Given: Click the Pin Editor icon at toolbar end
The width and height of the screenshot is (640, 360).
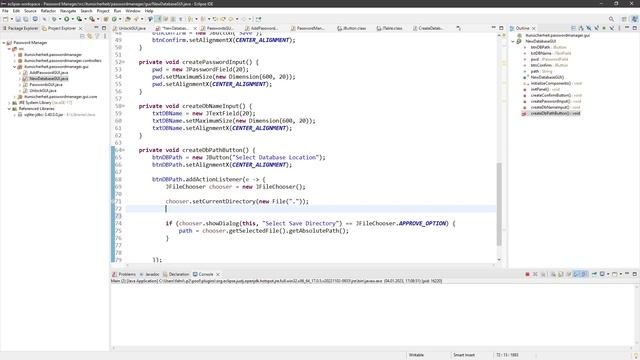Looking at the screenshot, I should (x=258, y=19).
